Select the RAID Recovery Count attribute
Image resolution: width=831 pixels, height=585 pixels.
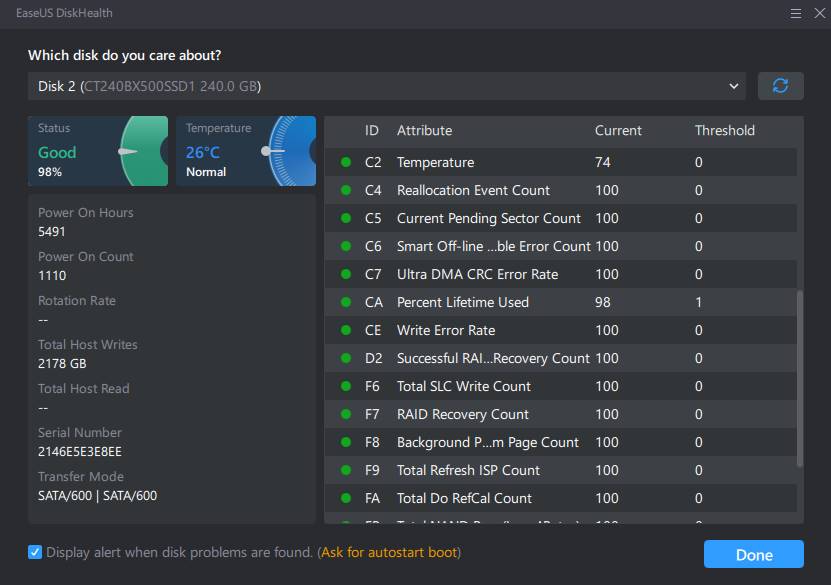[463, 414]
